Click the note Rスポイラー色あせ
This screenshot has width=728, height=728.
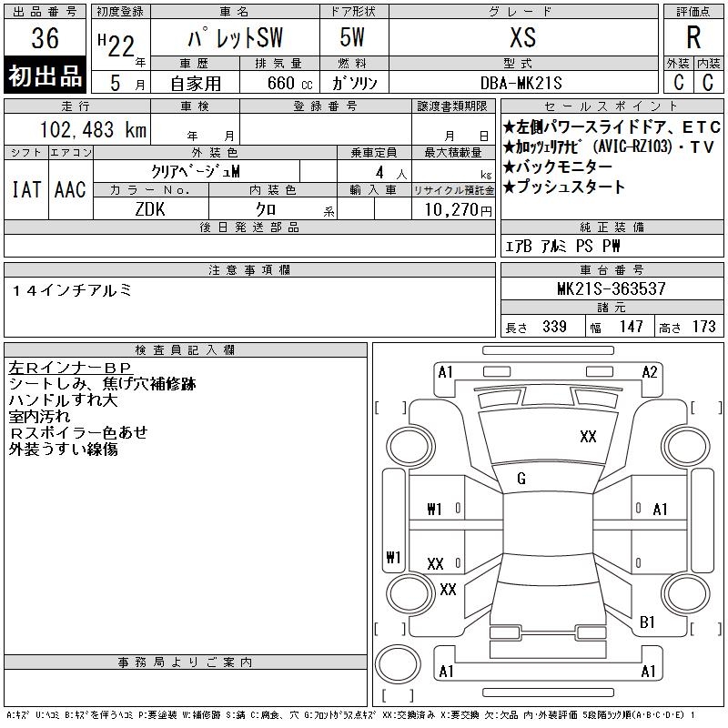(78, 433)
